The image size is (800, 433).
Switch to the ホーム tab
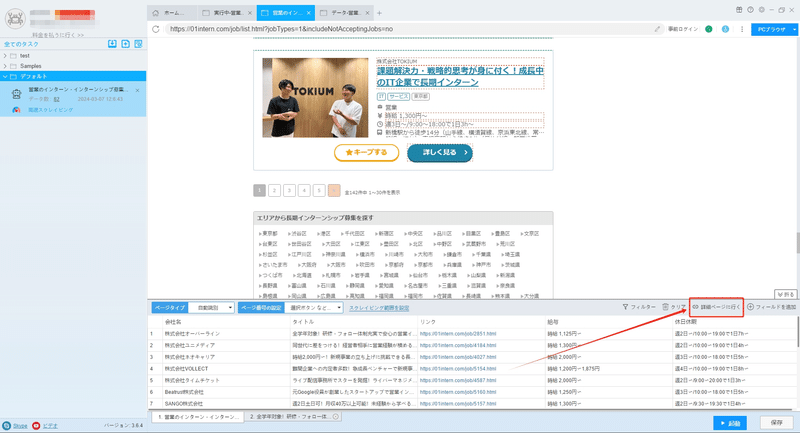click(173, 13)
